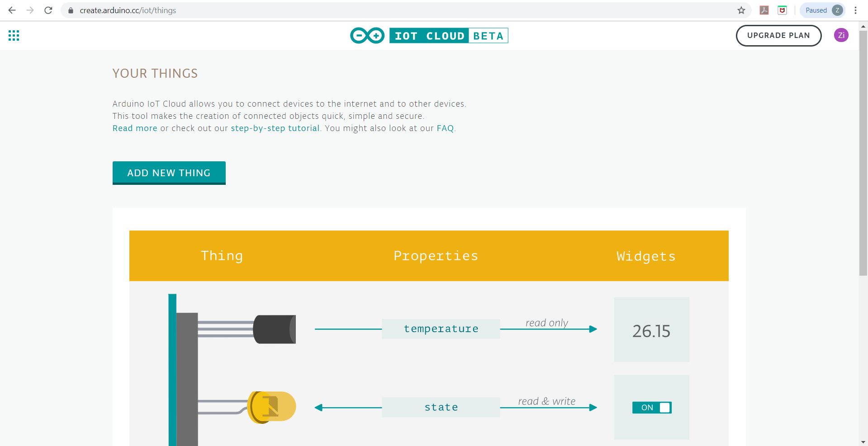The image size is (868, 446).
Task: Click the scrollbar up arrow
Action: click(863, 26)
